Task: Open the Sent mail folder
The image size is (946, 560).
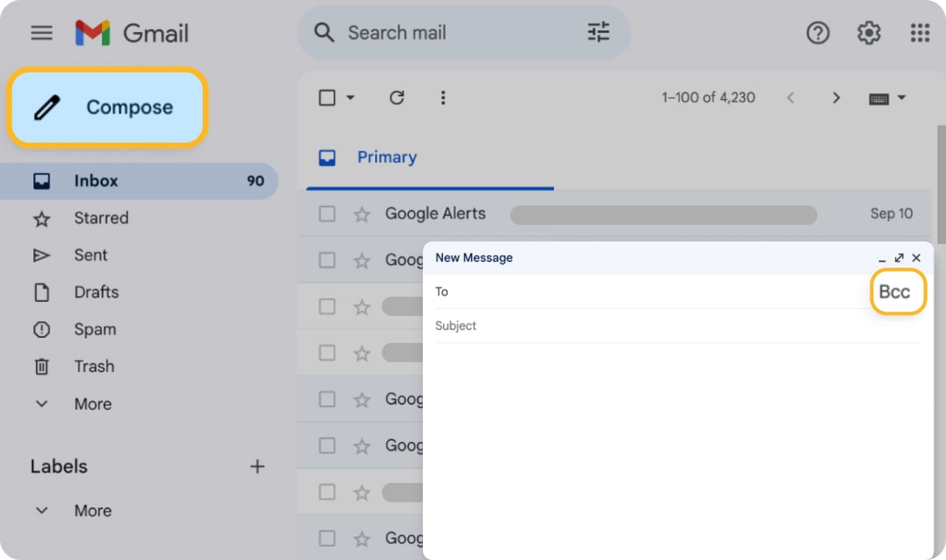Action: (90, 255)
